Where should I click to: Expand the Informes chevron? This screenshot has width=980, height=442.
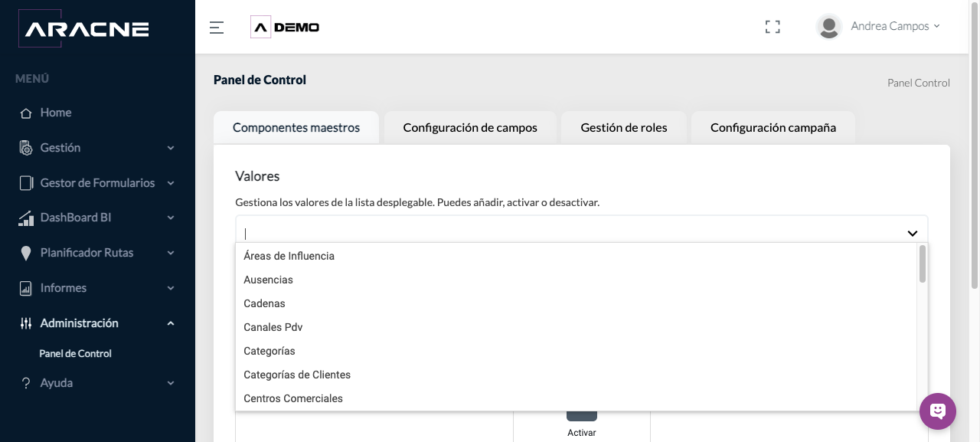[171, 288]
